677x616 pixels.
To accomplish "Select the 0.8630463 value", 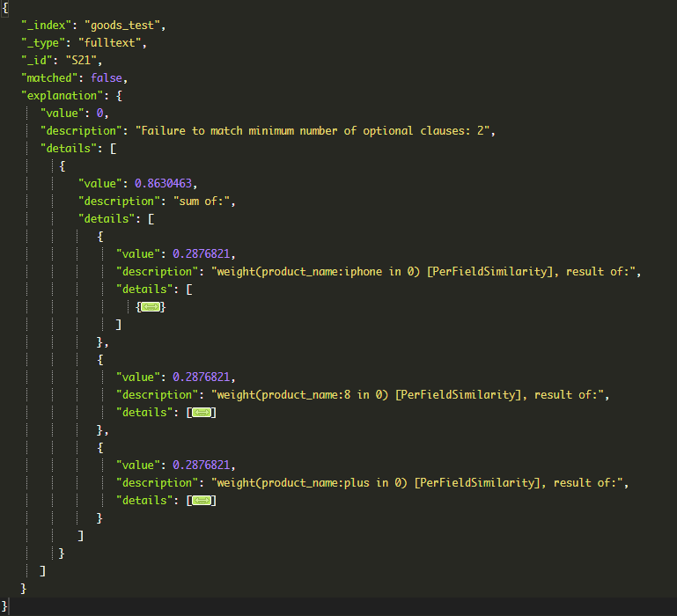I will click(163, 184).
